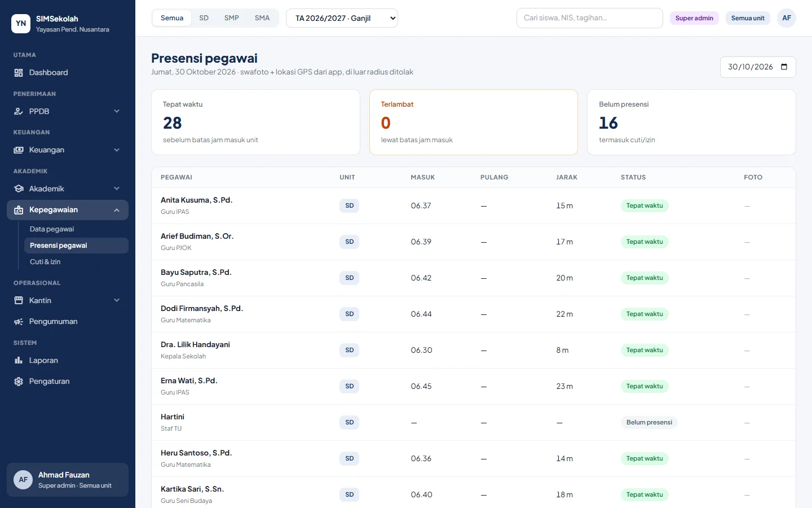
Task: Select the SD unit tab
Action: point(204,18)
